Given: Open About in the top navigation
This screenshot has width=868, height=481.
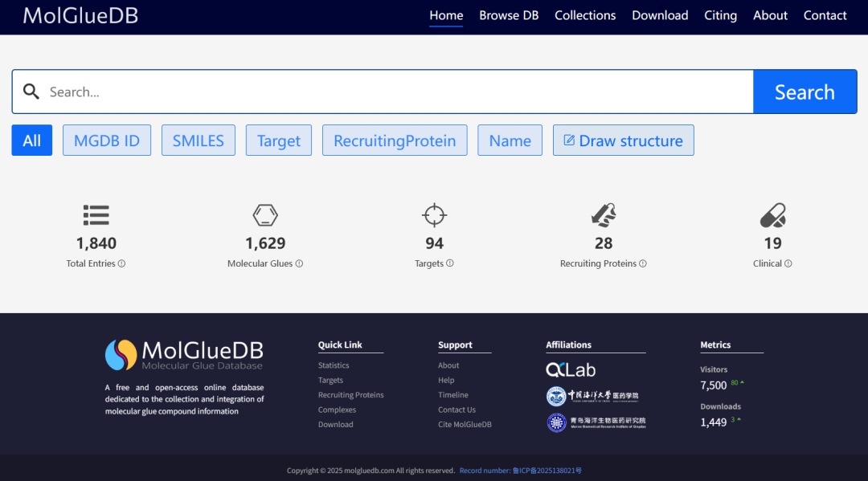Looking at the screenshot, I should pyautogui.click(x=770, y=15).
